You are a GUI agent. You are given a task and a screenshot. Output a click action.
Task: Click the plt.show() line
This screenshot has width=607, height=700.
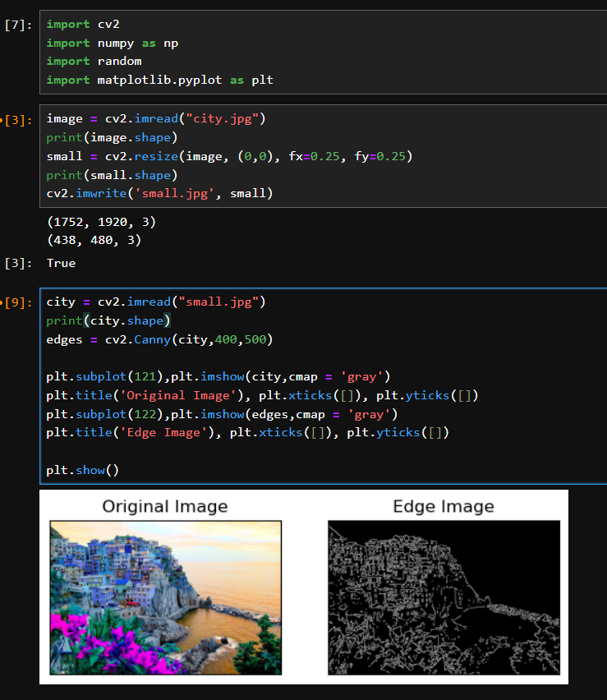pos(83,470)
